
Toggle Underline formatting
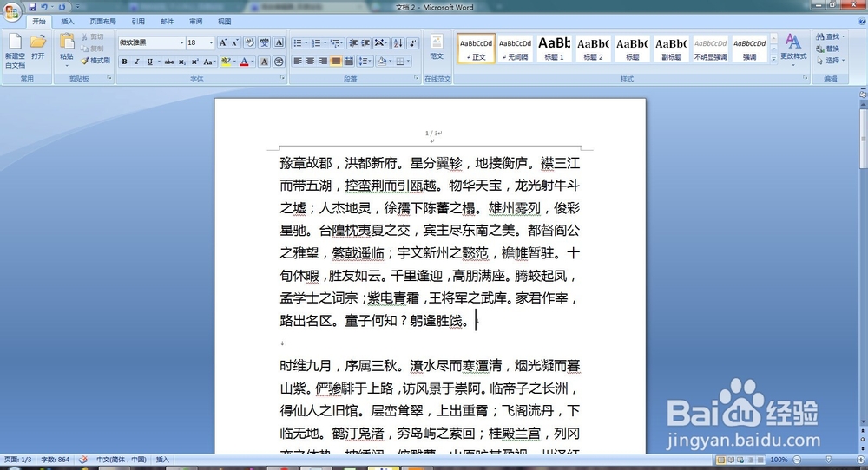[149, 62]
